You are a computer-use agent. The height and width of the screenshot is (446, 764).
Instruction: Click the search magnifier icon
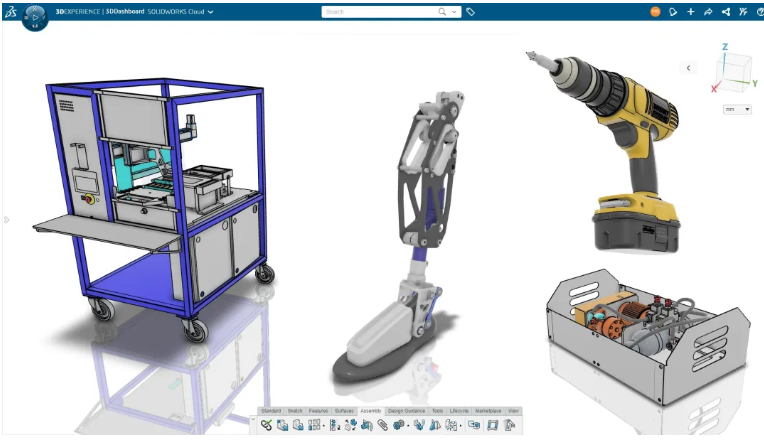442,12
